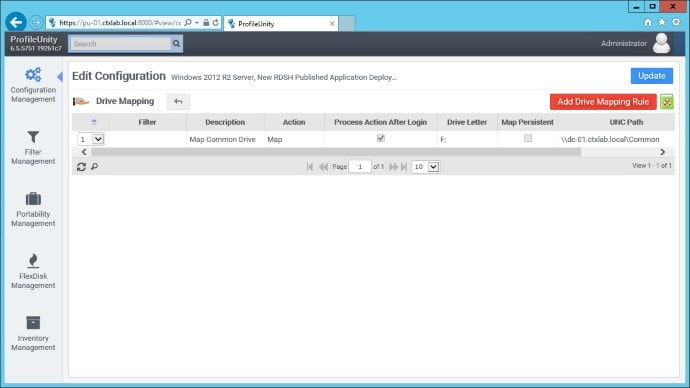Click the View 1 - 1 of 1 text
The height and width of the screenshot is (388, 690).
652,166
